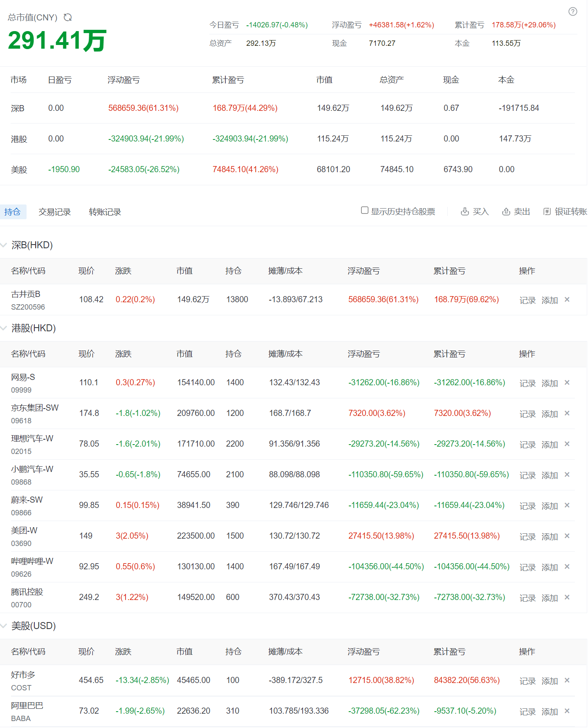Viewport: 588px width, 728px height.
Task: Delete the 古井贡B holding row
Action: [x=567, y=299]
